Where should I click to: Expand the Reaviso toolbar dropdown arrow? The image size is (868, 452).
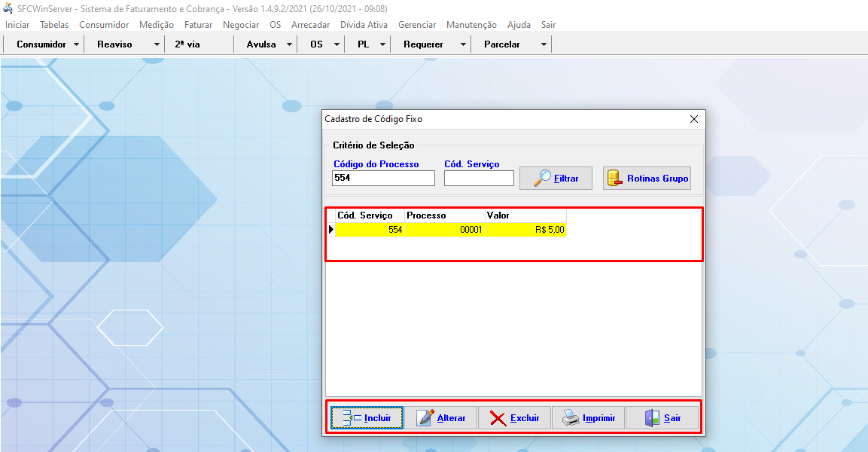coord(157,44)
